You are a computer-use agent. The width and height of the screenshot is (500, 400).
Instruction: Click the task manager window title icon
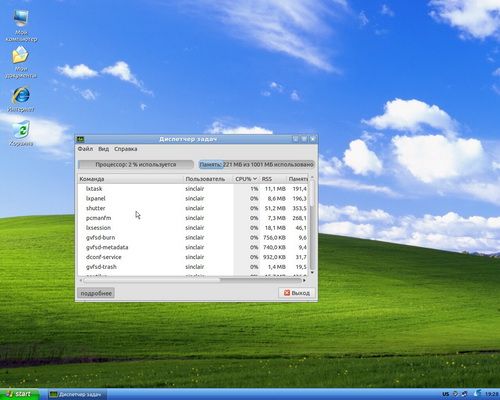(x=80, y=139)
